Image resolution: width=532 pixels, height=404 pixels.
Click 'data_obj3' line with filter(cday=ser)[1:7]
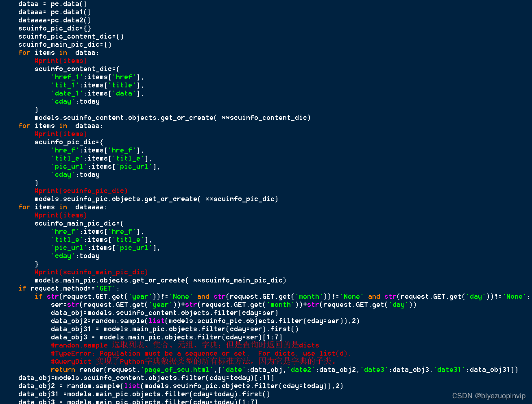pyautogui.click(x=167, y=337)
